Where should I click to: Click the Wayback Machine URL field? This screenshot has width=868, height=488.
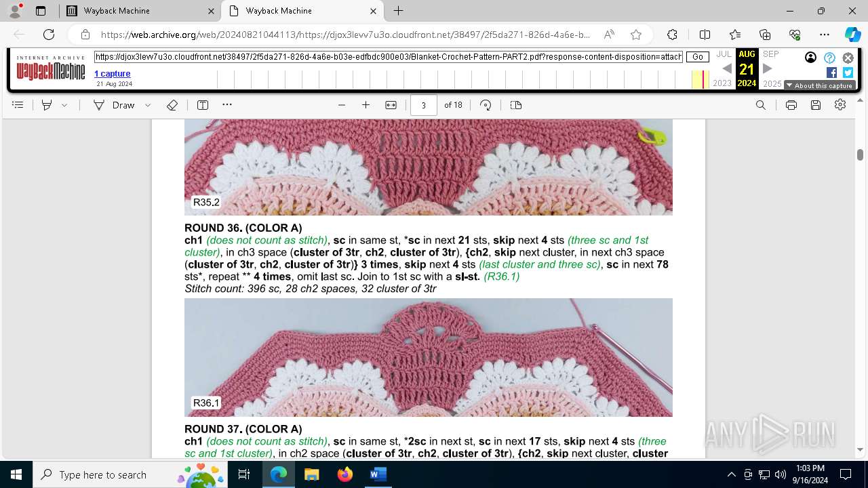389,57
